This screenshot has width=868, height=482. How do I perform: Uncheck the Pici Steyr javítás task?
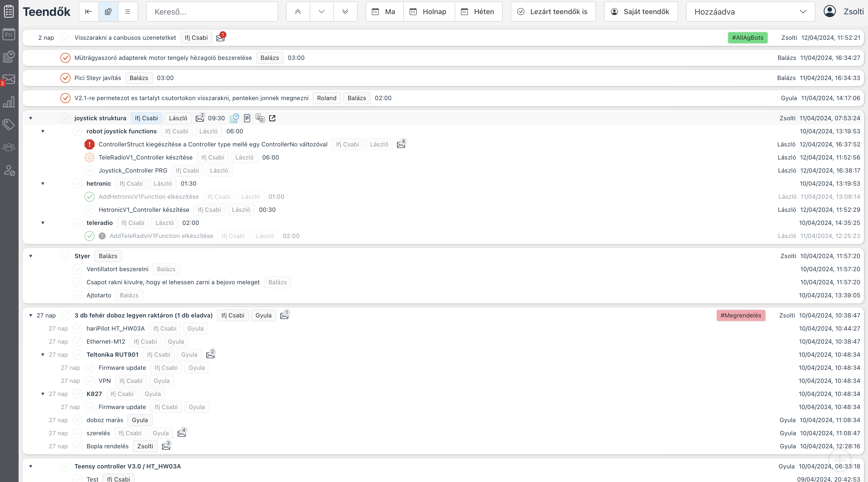(65, 78)
